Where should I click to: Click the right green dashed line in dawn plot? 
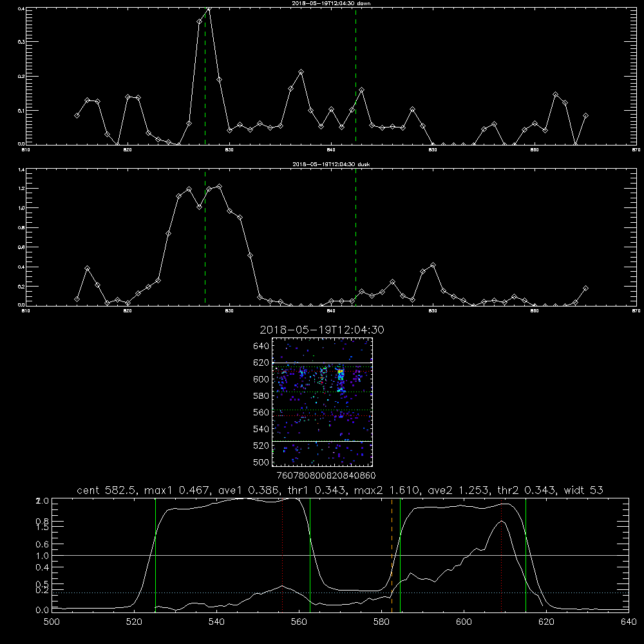(355, 76)
